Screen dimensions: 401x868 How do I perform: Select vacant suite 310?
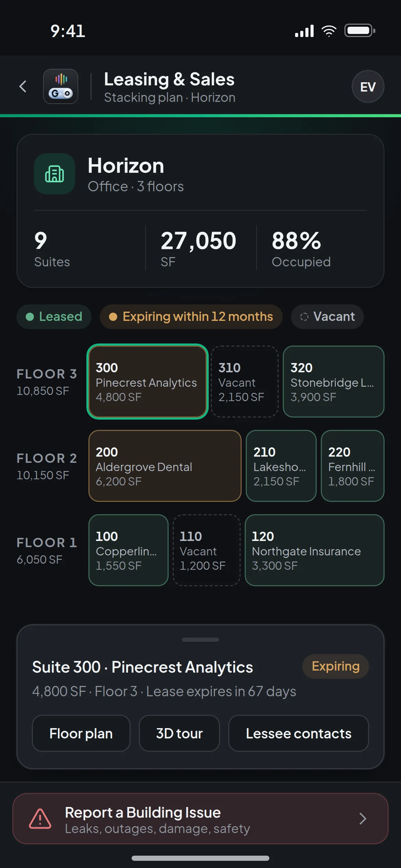(x=245, y=382)
